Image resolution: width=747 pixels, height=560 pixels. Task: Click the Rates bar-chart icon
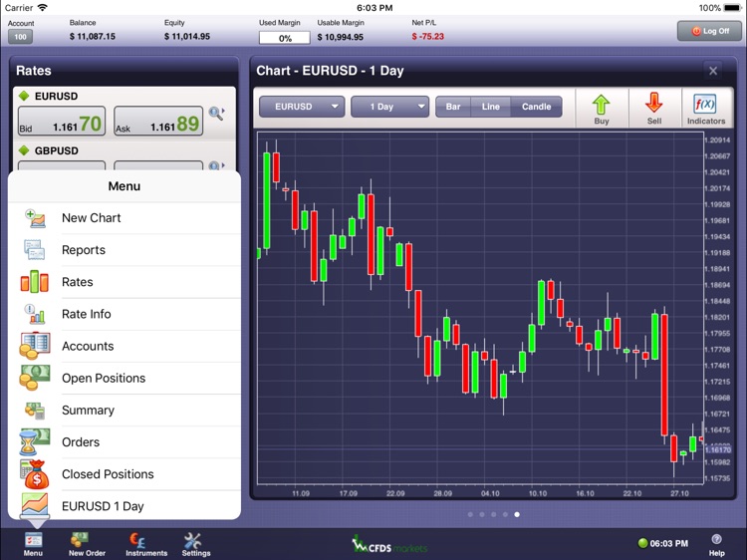(34, 281)
